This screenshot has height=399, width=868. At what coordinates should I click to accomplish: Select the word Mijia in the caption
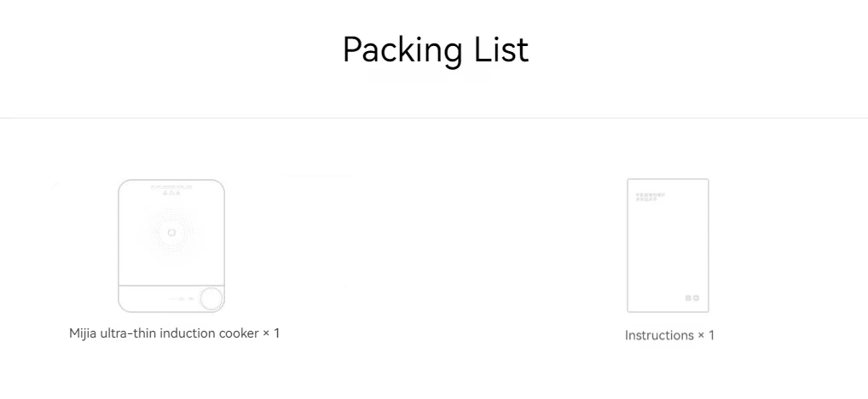click(x=83, y=333)
